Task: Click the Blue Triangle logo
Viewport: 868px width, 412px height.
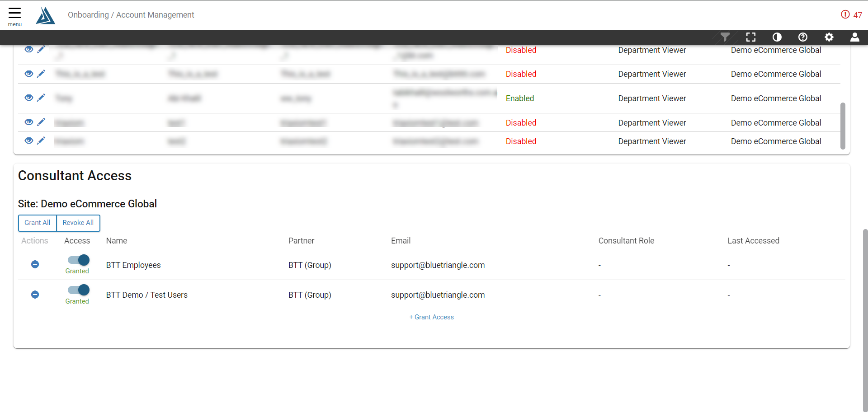Action: (x=45, y=15)
